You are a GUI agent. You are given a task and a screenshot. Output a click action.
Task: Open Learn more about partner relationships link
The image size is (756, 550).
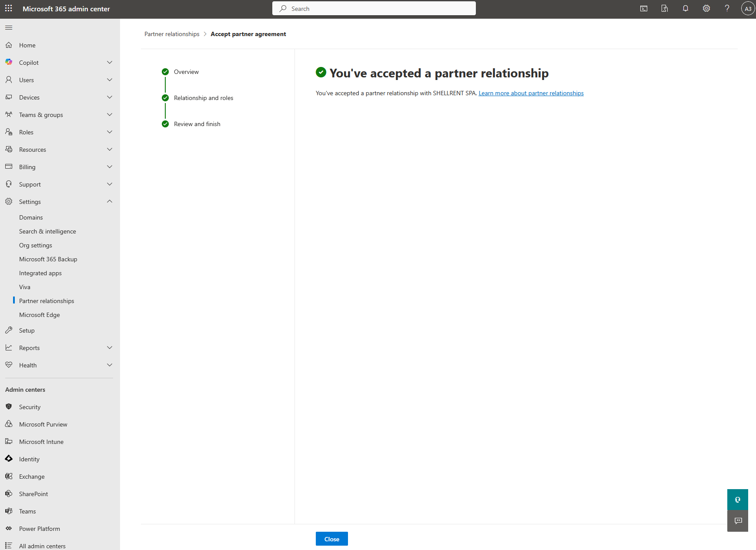click(531, 93)
